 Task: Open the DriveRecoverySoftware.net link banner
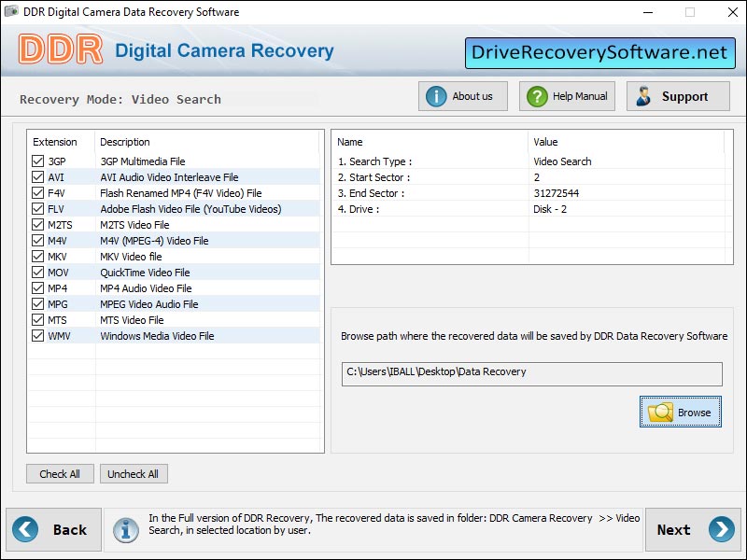point(600,53)
